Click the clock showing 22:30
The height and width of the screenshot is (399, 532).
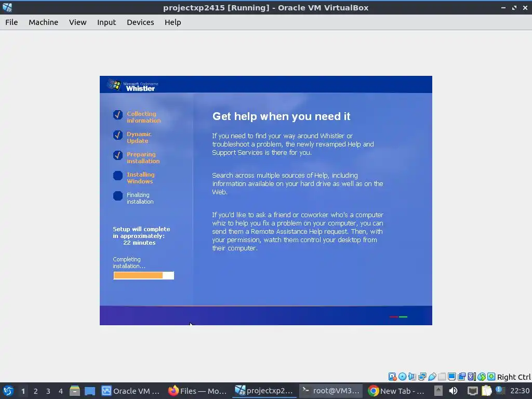point(520,391)
